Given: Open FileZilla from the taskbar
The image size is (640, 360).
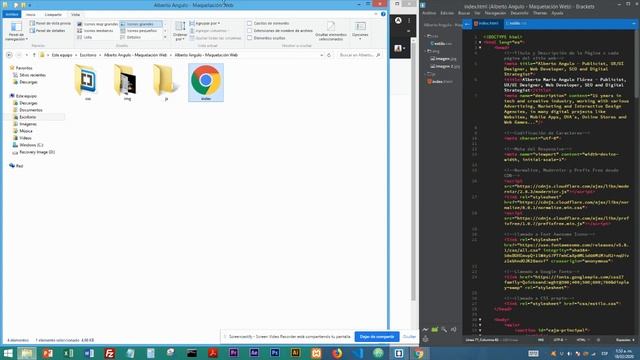Looking at the screenshot, I should click(109, 353).
